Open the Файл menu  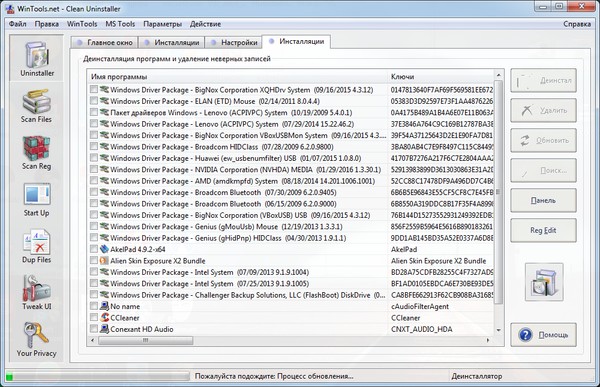coord(18,24)
